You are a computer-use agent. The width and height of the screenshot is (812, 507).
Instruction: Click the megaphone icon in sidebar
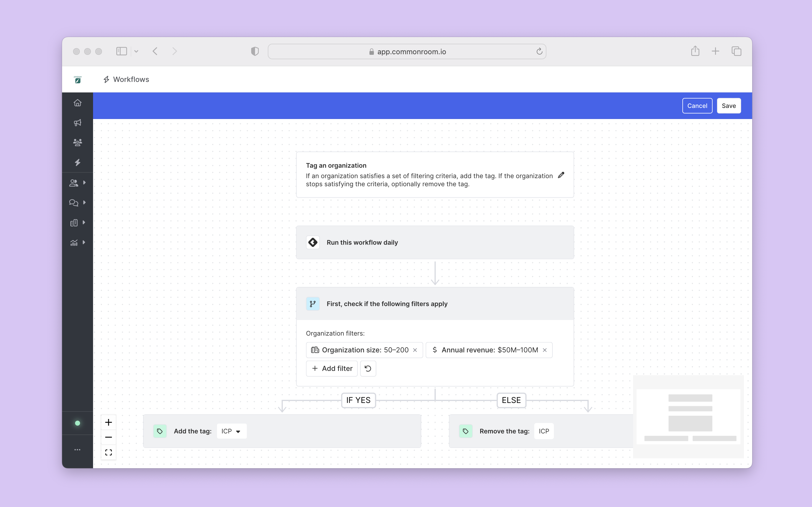pos(78,123)
